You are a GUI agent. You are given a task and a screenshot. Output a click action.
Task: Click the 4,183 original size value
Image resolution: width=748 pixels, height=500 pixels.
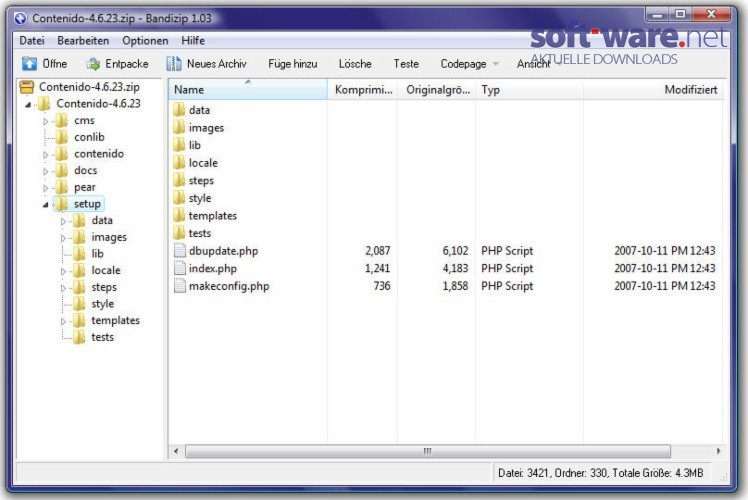[x=455, y=269]
